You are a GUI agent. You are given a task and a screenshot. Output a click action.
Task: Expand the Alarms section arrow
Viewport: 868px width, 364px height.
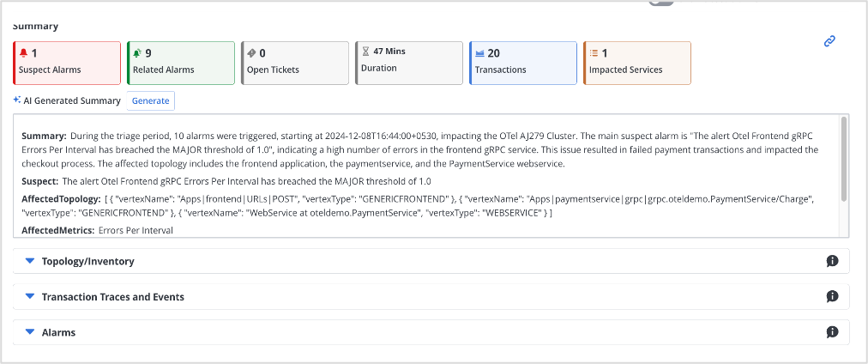[30, 332]
